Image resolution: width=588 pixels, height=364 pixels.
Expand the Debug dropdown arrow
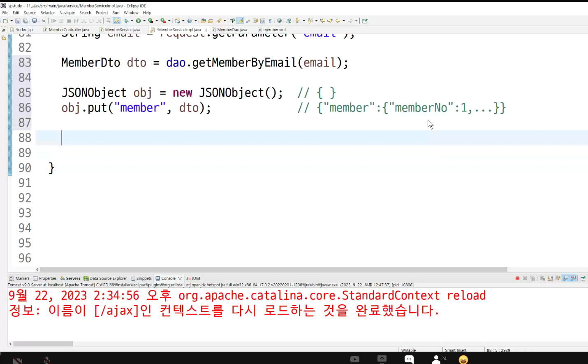pyautogui.click(x=132, y=21)
